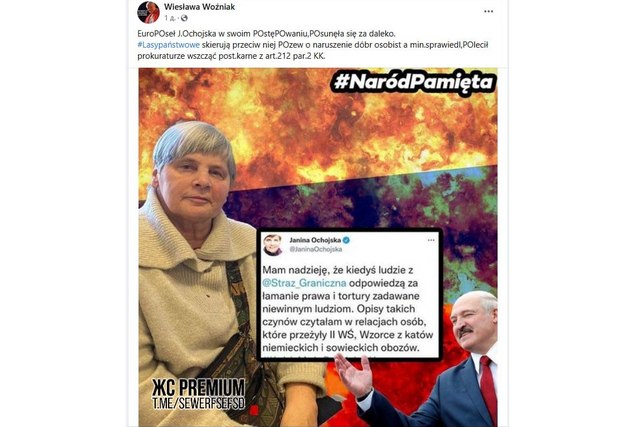Open Wiesława Woźniak's profile name link
Viewport: 640px width, 427px height.
(x=199, y=7)
